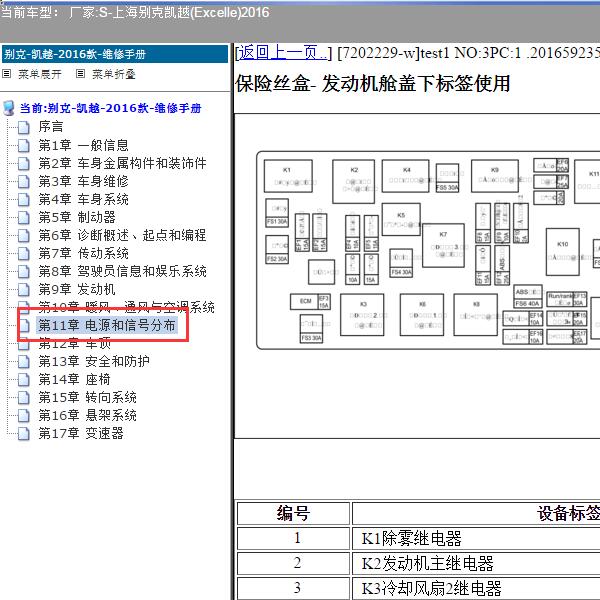Click the page icon beside 第1章 一般信息
This screenshot has height=600, width=600.
coord(24,146)
